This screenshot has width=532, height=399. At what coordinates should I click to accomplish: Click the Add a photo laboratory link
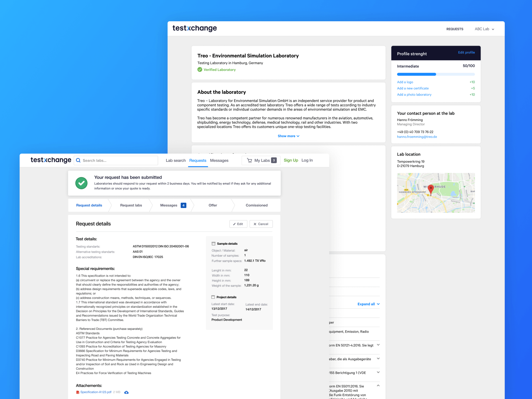coord(414,94)
